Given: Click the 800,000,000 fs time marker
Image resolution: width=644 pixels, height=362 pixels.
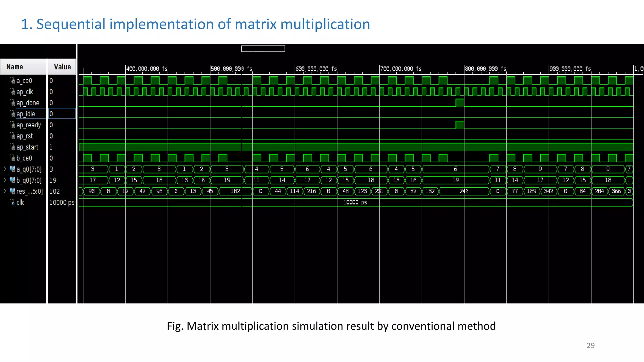Looking at the screenshot, I should coord(486,69).
